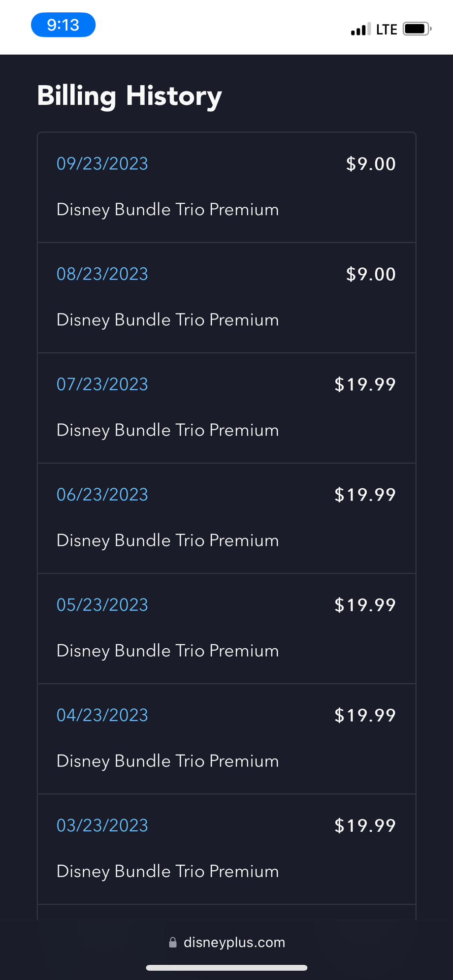Select the $9.00 amount for 08/23/2023
Image resolution: width=453 pixels, height=980 pixels.
pos(371,274)
